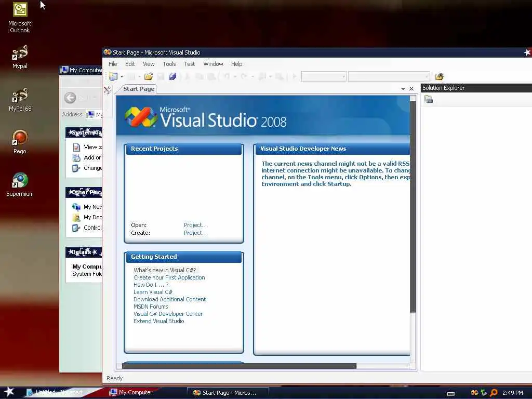Click Open Project link in Recent Projects

[196, 225]
